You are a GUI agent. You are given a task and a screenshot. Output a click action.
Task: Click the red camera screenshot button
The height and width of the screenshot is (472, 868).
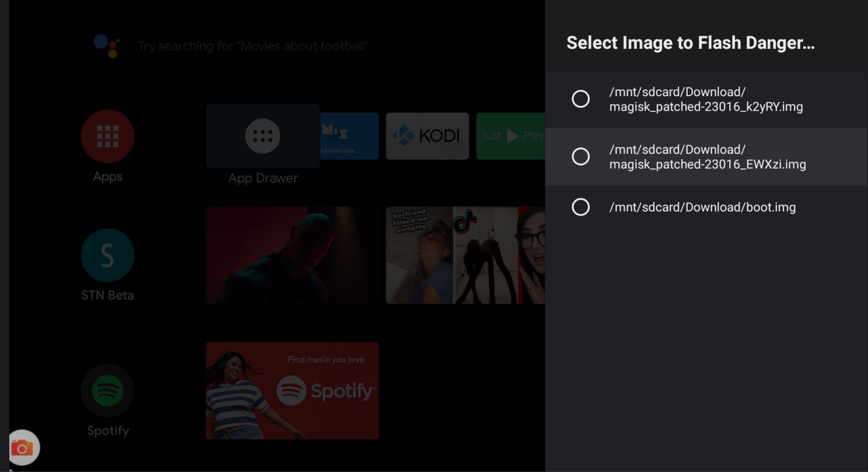(23, 448)
